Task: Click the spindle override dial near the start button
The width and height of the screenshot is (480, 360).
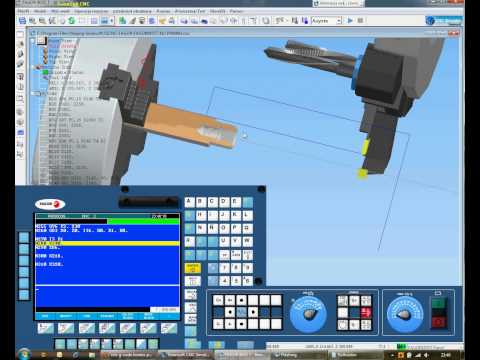Action: point(405,314)
